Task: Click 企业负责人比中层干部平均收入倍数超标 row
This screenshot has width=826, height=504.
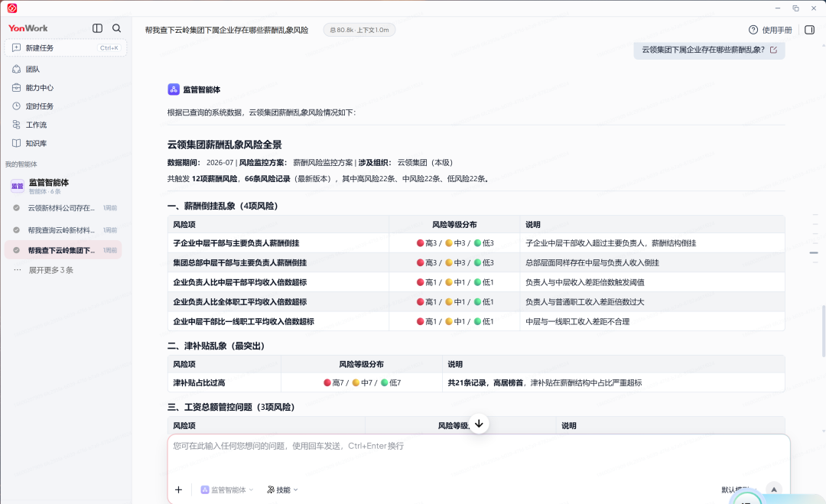Action: (x=476, y=282)
